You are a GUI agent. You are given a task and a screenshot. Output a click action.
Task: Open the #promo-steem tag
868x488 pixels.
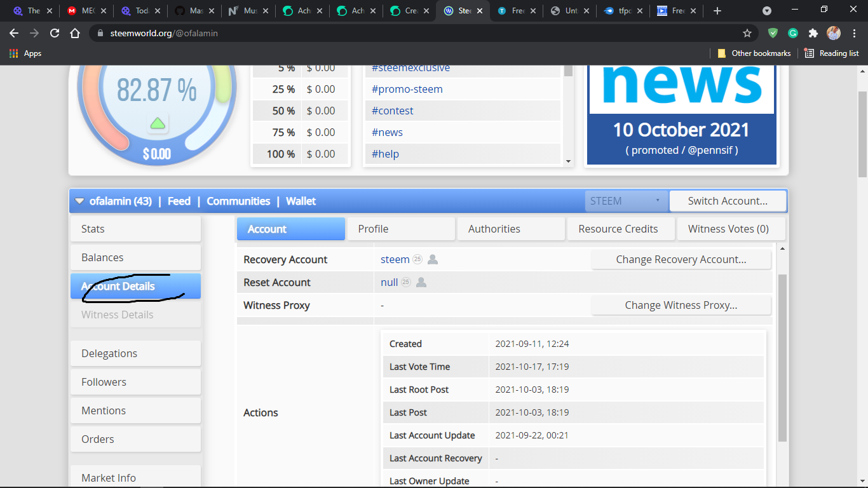(x=407, y=89)
